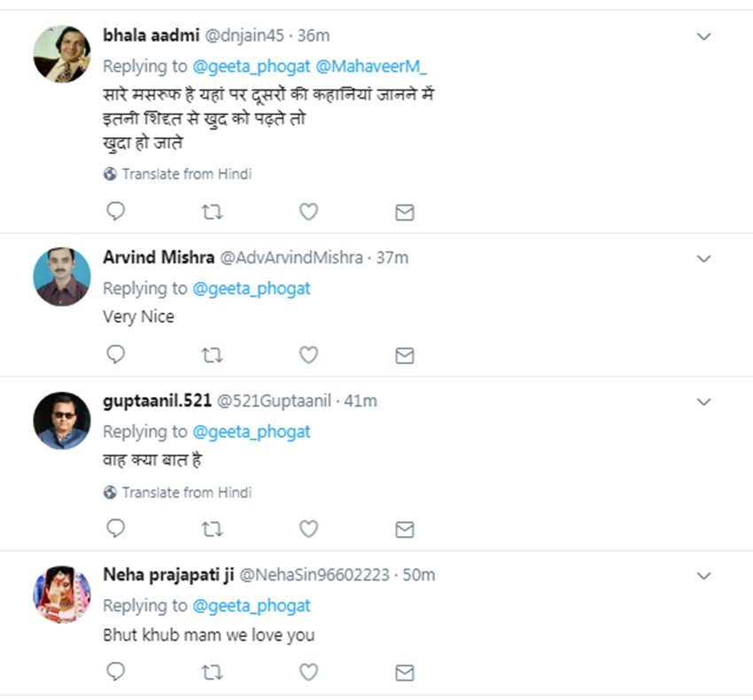Viewport: 753px width, 700px height.
Task: Open guptaanil.521's profile picture
Action: [x=62, y=420]
